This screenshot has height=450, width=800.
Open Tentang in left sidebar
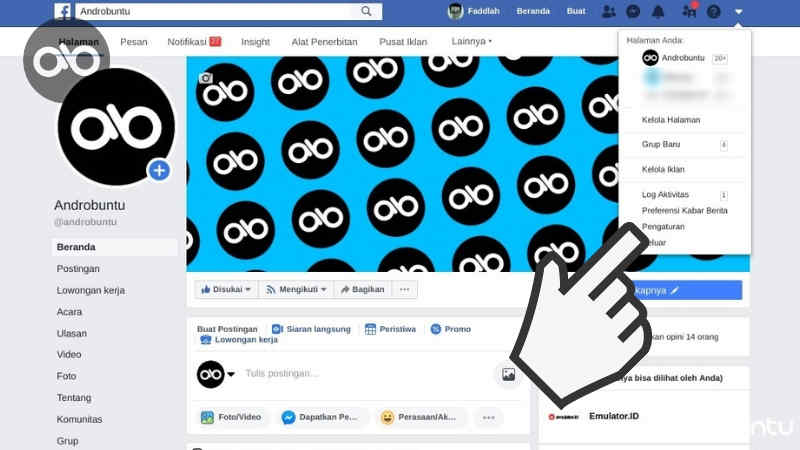pyautogui.click(x=74, y=398)
